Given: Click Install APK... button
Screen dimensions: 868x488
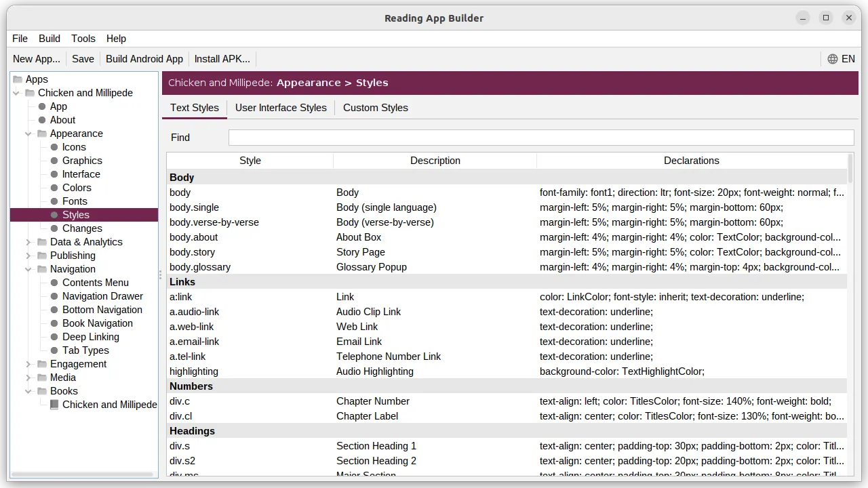Looking at the screenshot, I should click(x=222, y=59).
